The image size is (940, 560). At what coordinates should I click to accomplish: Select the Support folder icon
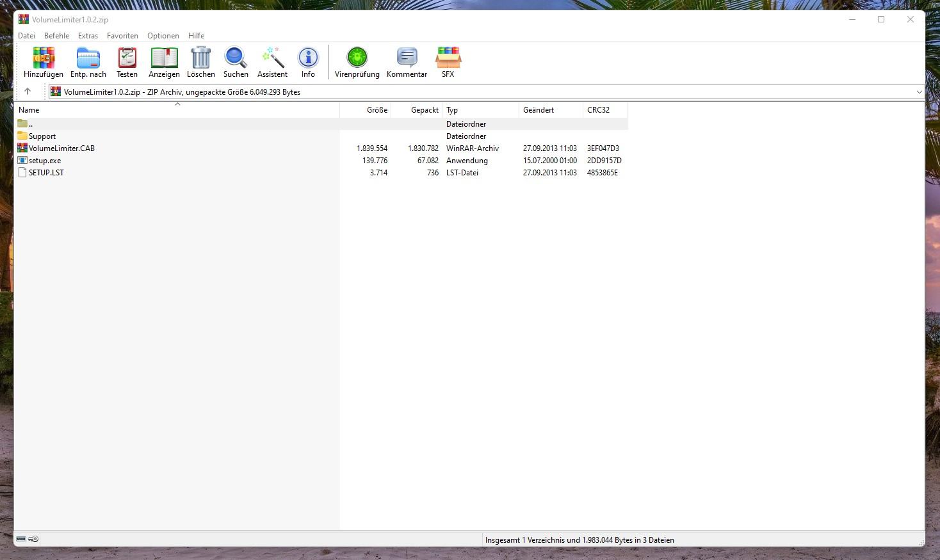[22, 136]
